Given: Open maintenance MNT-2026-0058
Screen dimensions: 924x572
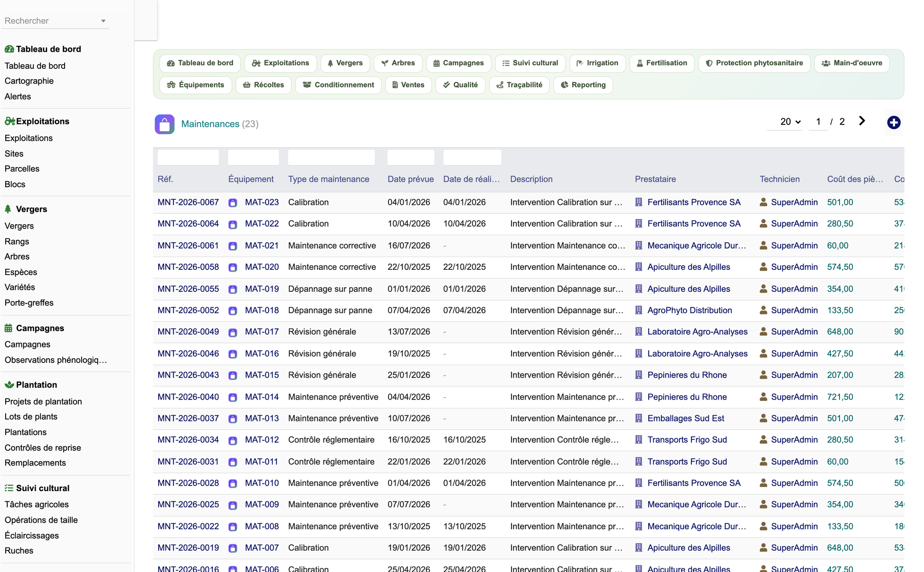Looking at the screenshot, I should (x=188, y=267).
